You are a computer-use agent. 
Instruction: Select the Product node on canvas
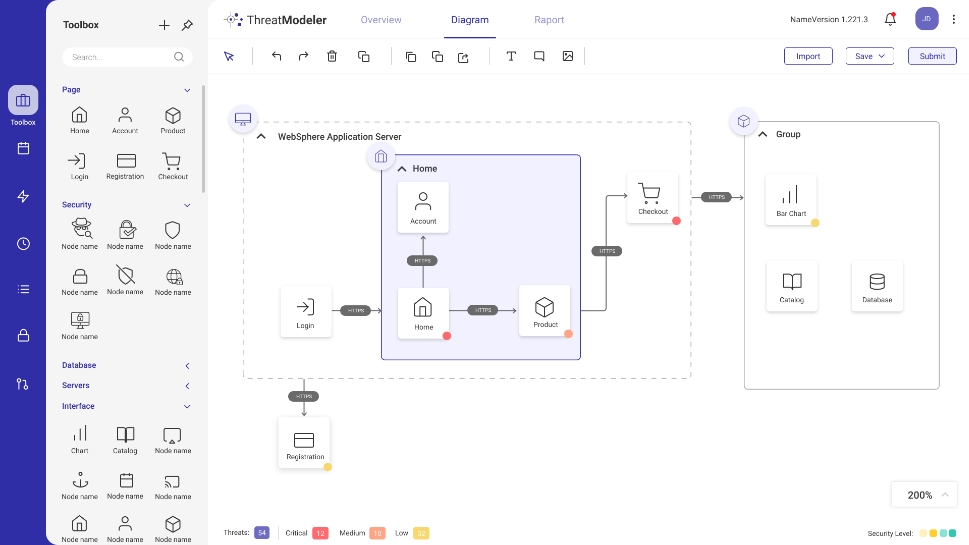tap(545, 311)
